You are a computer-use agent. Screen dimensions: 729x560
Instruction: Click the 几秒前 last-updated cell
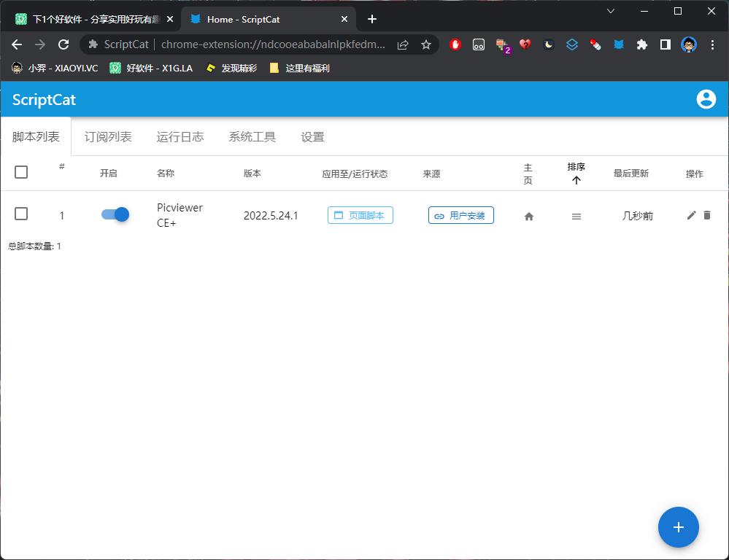pos(637,216)
